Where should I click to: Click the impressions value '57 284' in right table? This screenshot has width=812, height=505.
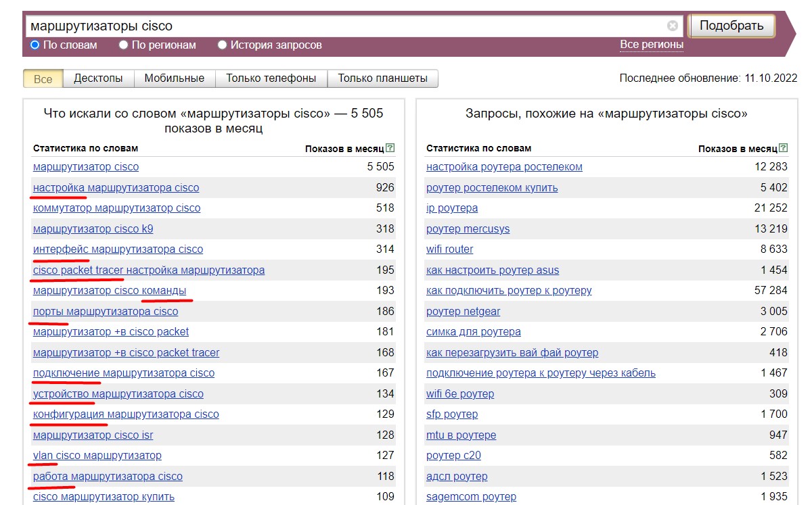point(770,291)
